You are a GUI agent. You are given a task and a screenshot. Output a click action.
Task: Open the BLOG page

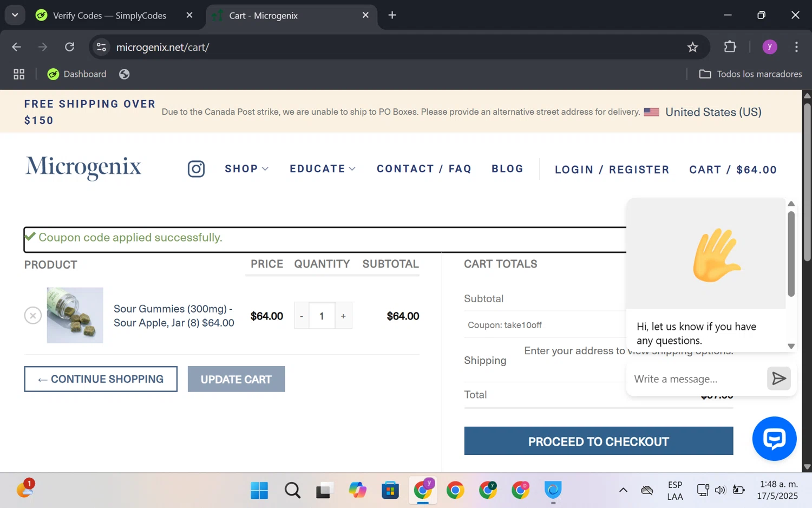[x=507, y=169]
